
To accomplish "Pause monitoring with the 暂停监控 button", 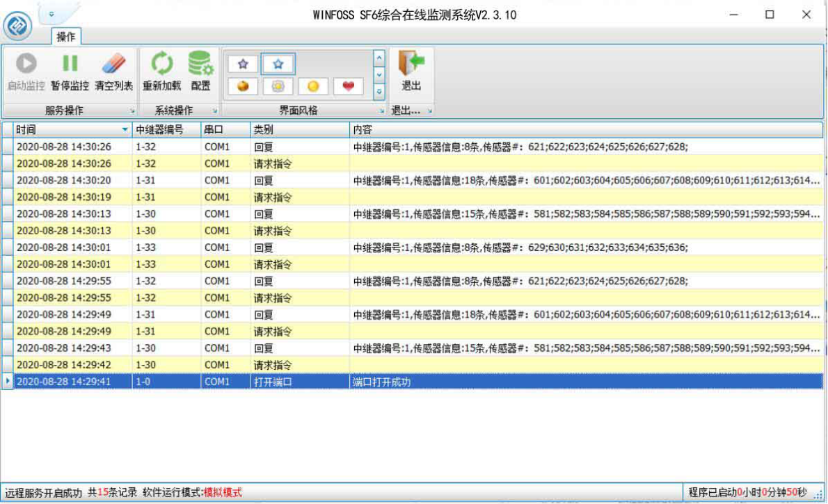I will [x=70, y=72].
